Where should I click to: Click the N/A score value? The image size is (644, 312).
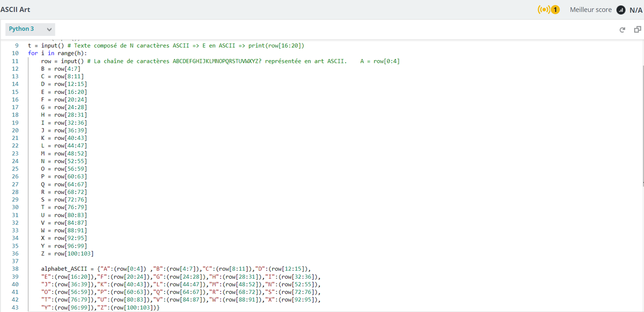click(636, 10)
